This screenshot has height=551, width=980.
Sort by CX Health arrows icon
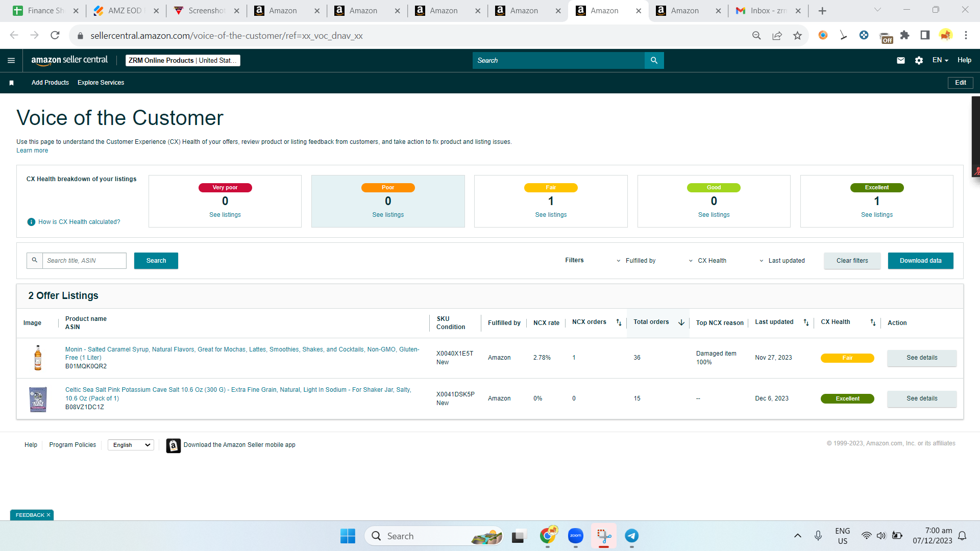coord(873,322)
